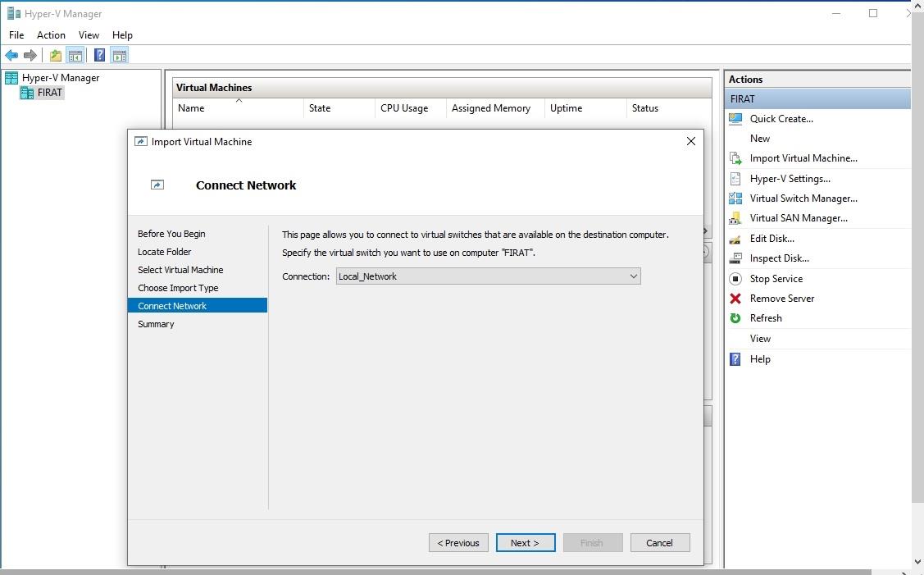
Task: Click the FIRAT header in Actions pane
Action: pos(817,99)
